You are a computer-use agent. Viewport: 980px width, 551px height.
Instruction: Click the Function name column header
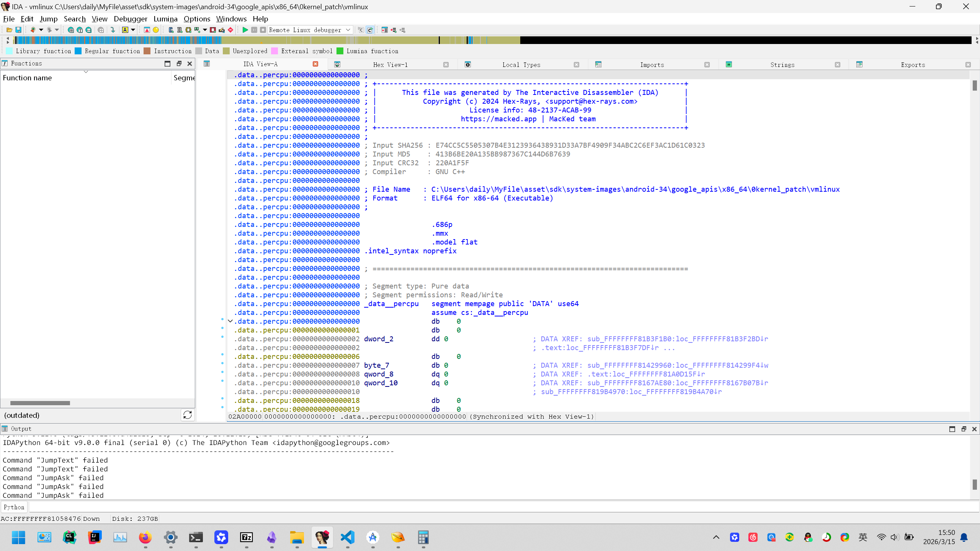tap(28, 78)
